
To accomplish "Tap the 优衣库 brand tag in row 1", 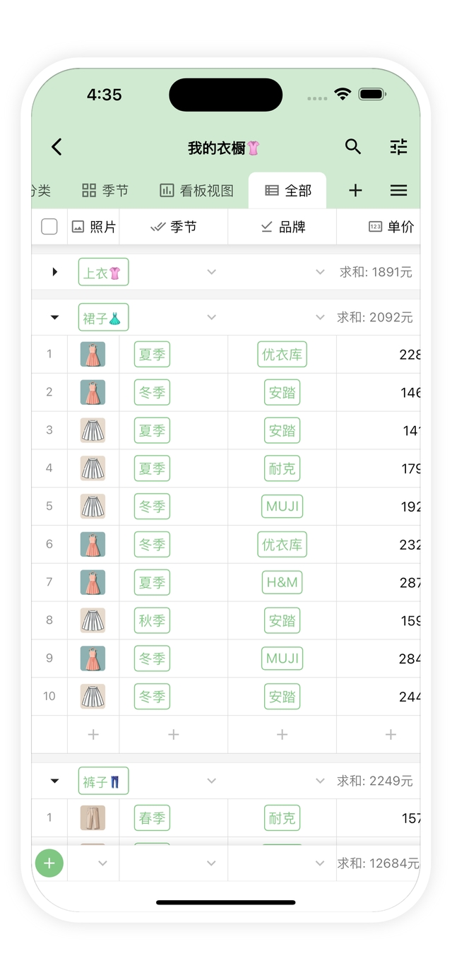I will point(282,354).
